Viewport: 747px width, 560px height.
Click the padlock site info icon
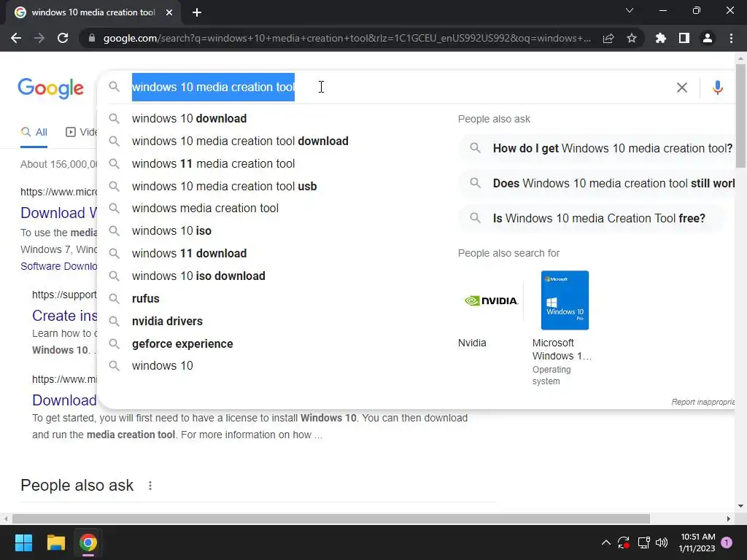click(x=92, y=38)
